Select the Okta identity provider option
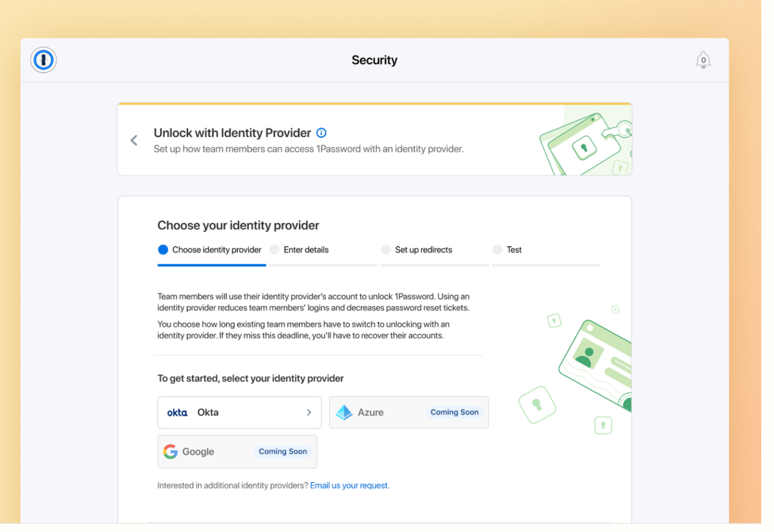Image resolution: width=774 pixels, height=532 pixels. point(239,412)
